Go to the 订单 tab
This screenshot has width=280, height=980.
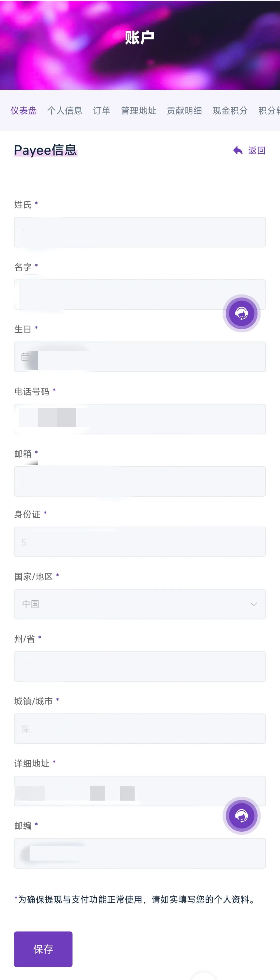coord(102,111)
